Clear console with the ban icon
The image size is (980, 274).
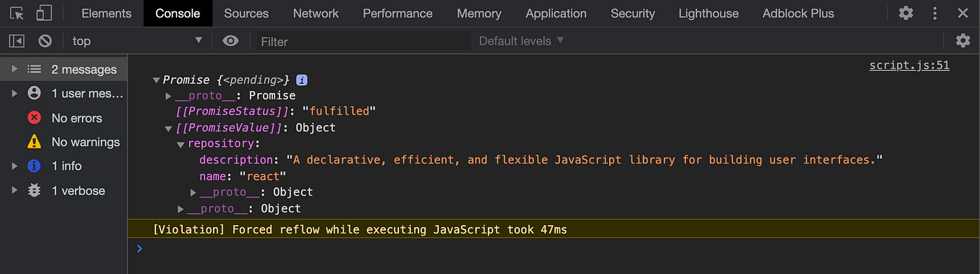tap(45, 41)
